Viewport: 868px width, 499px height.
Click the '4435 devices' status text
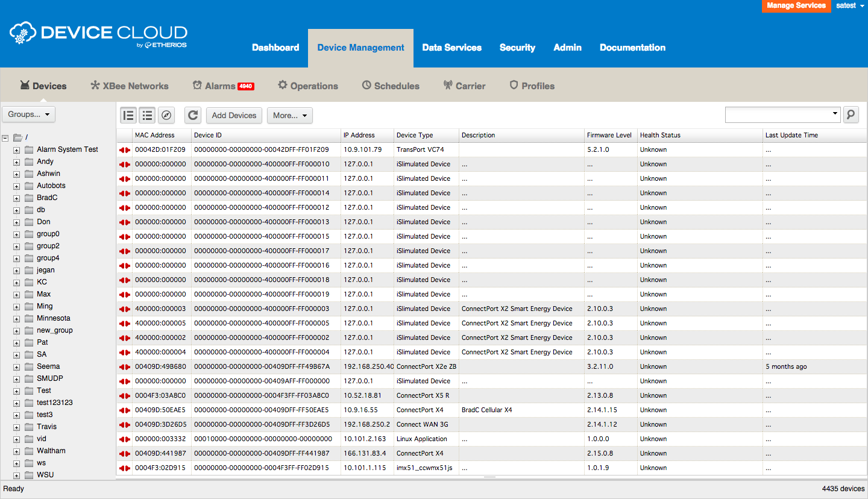pyautogui.click(x=843, y=489)
